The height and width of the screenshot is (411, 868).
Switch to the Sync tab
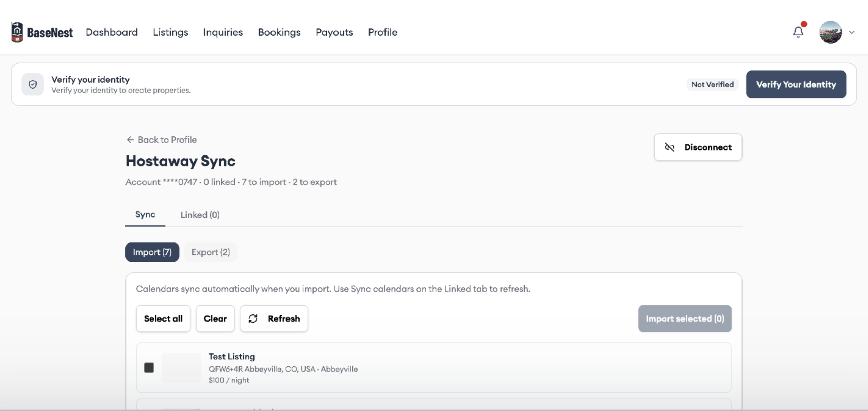point(145,214)
